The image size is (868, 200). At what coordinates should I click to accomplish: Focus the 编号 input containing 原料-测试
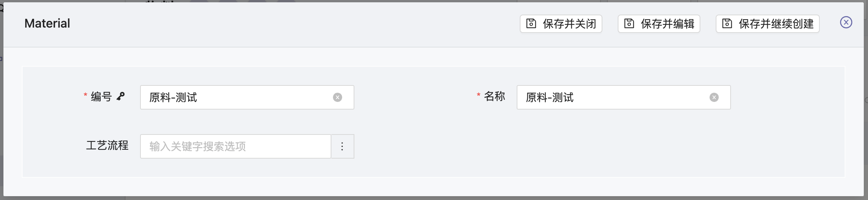click(x=247, y=97)
